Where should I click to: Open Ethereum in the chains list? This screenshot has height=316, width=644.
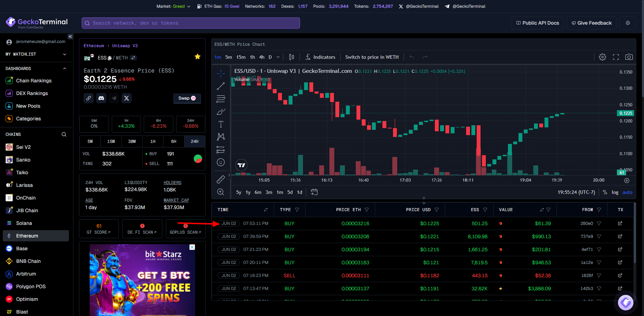36,236
